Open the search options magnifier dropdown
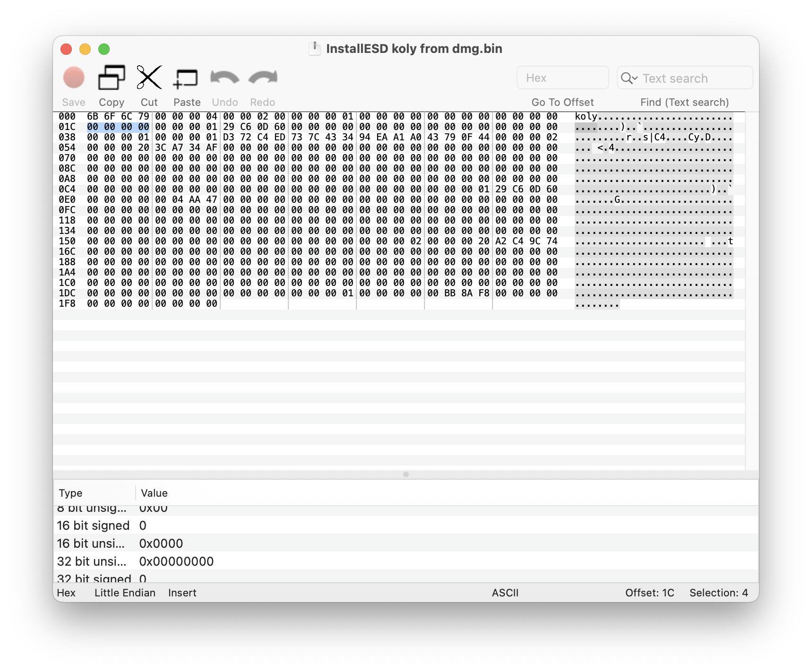 click(629, 78)
